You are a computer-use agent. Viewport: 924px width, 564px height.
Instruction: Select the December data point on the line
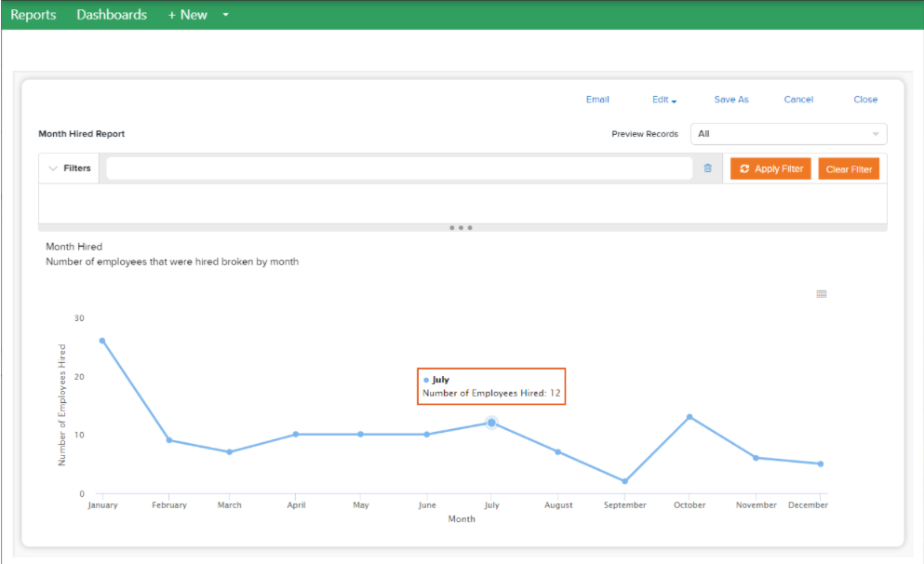(821, 463)
